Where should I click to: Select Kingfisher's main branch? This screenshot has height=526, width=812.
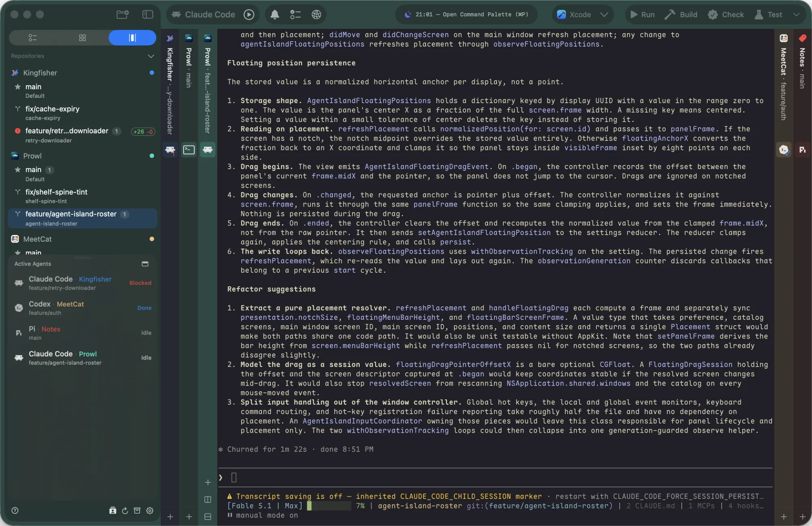point(82,91)
